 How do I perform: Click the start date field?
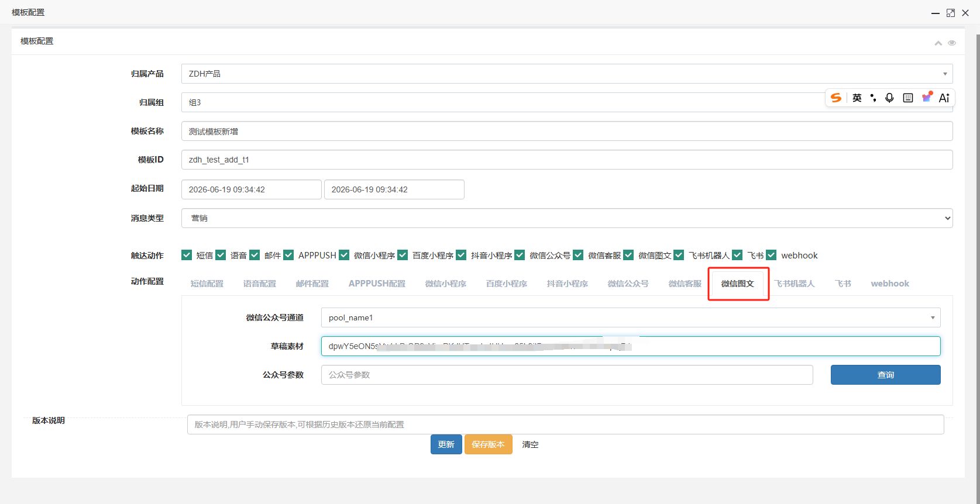(252, 189)
